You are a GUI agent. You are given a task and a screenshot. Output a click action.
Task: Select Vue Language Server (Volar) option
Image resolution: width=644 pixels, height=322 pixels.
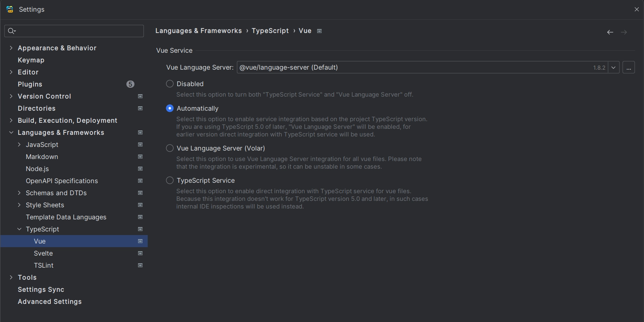click(170, 148)
